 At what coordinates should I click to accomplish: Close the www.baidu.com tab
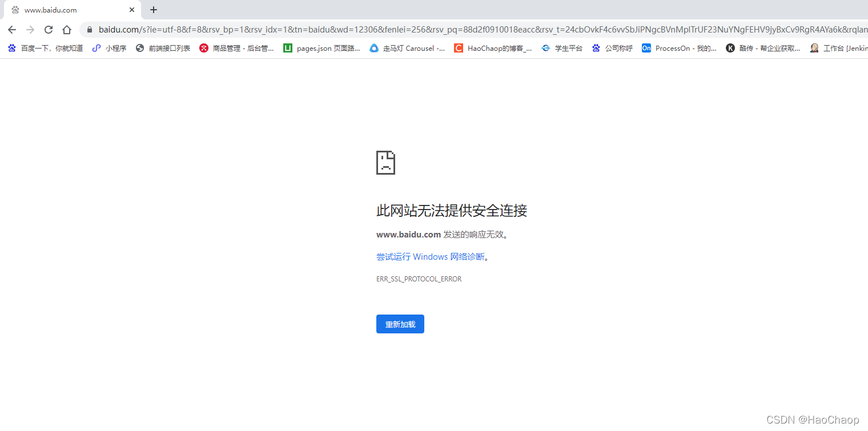[x=132, y=10]
